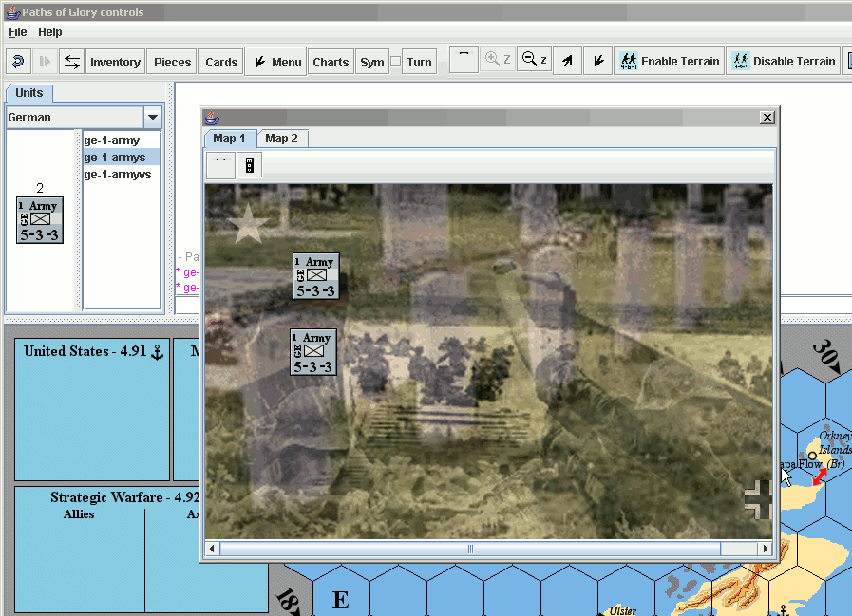Open the File menu
Screen dimensions: 852x616
click(17, 32)
